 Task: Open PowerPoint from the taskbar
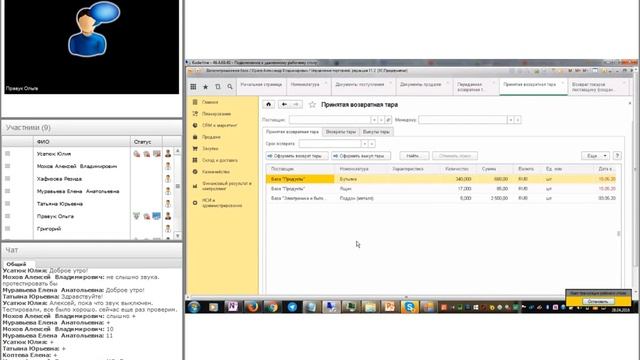click(390, 307)
